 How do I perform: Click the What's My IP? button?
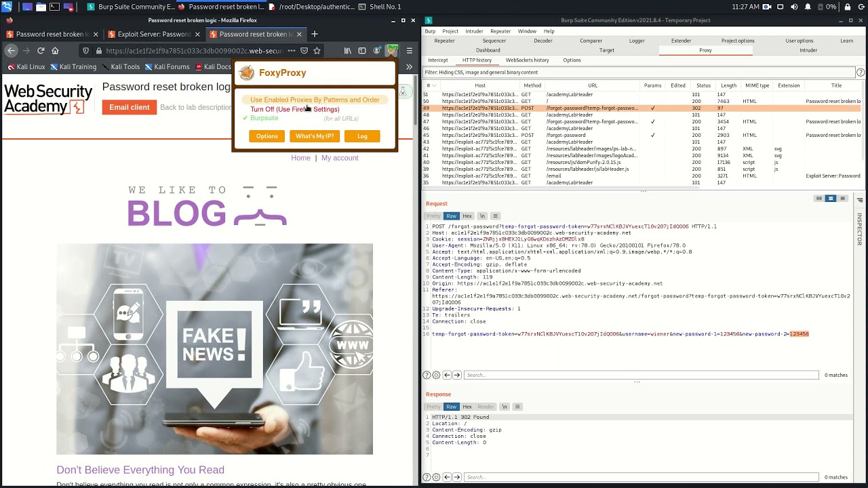tap(315, 136)
